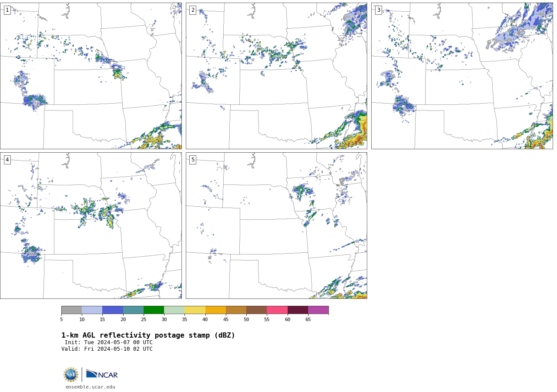This screenshot has width=557, height=392.
Task: Click the maroon 60-65 dBZ swatch
Action: pos(298,310)
